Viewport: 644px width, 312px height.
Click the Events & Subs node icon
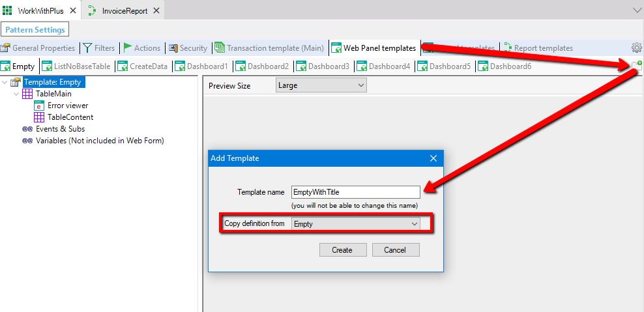(x=27, y=129)
